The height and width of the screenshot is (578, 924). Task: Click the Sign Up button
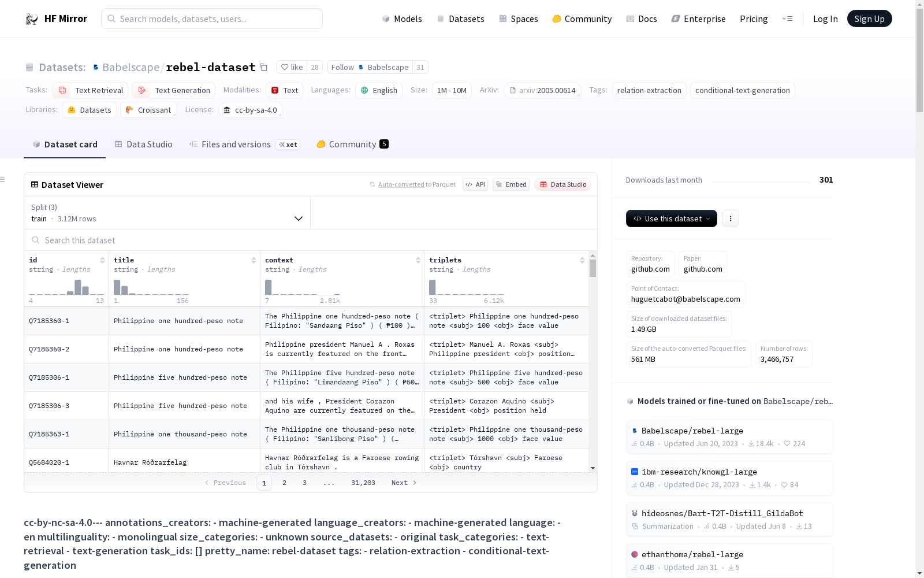869,18
